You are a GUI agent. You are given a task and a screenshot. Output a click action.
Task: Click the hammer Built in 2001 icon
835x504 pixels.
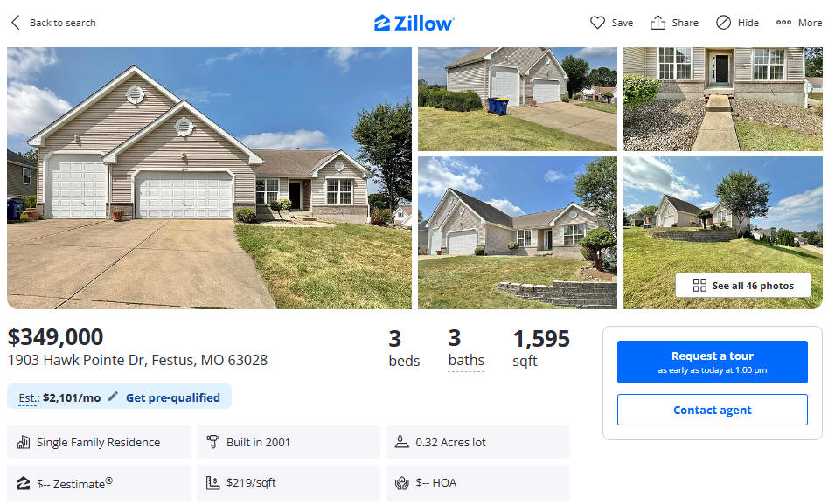point(212,442)
